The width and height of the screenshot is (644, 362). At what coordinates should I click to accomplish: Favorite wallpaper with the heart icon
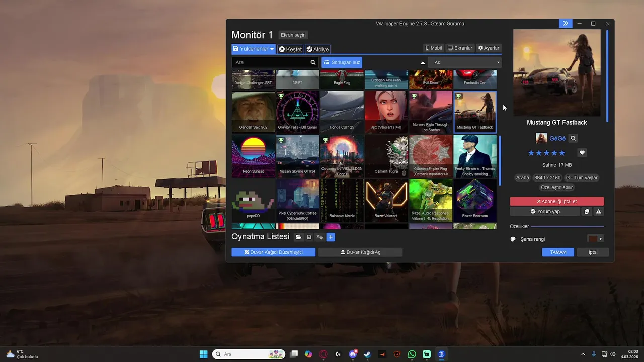pos(582,153)
